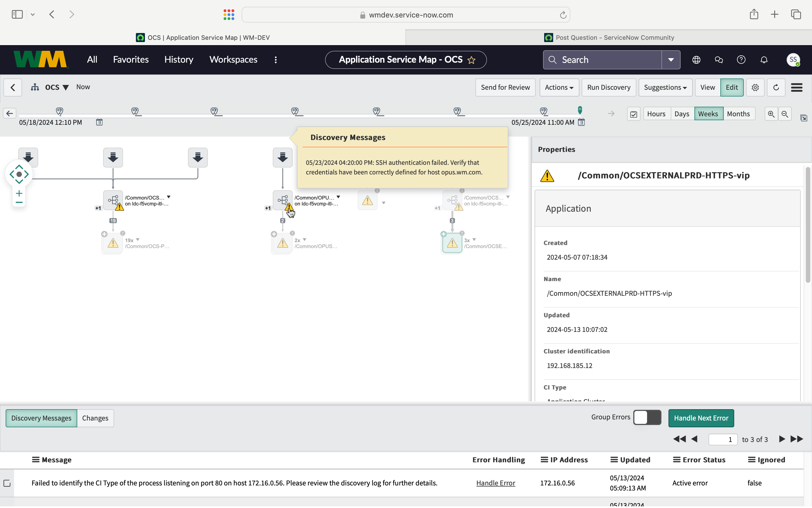The height and width of the screenshot is (508, 812).
Task: Open the Workspaces menu
Action: coord(233,60)
